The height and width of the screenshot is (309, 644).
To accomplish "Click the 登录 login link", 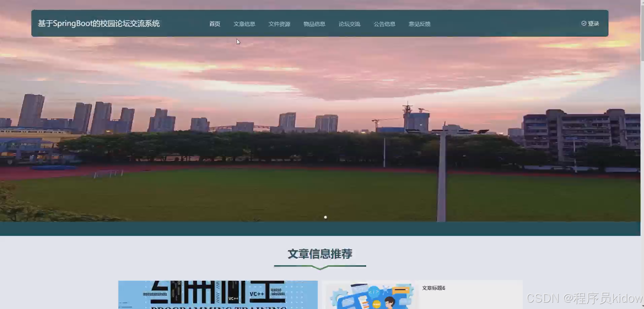I will [x=593, y=23].
